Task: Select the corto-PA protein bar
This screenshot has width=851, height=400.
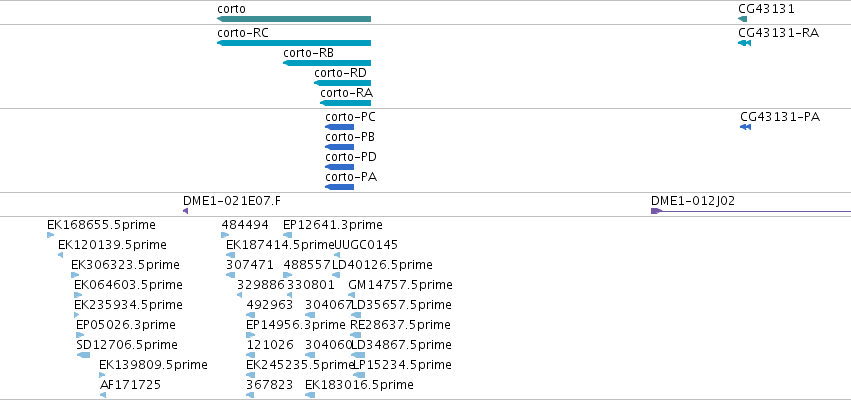Action: (x=339, y=187)
